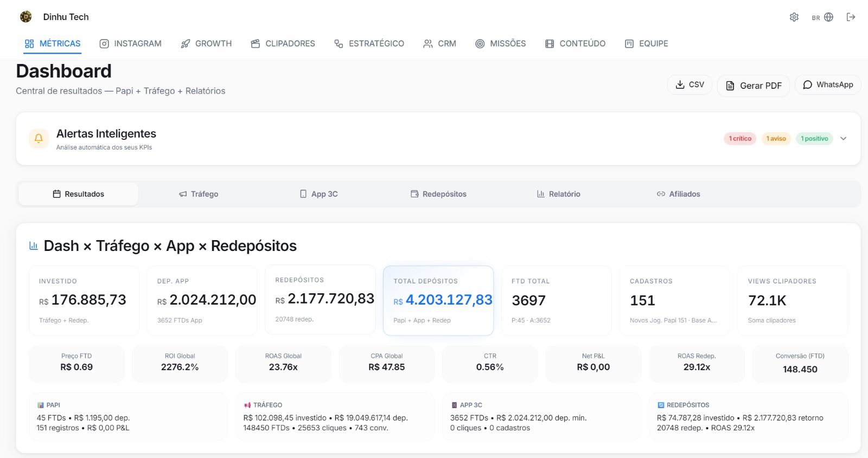Open the EQUIPE section

click(646, 44)
